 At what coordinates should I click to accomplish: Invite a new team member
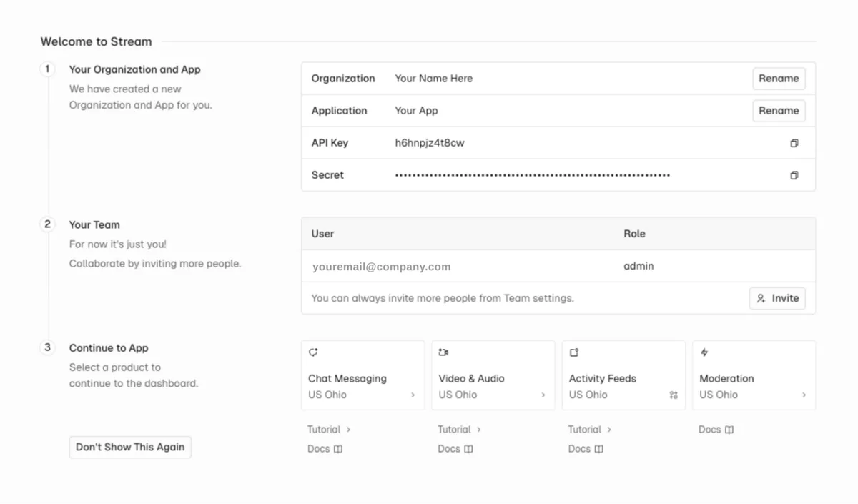pyautogui.click(x=777, y=298)
